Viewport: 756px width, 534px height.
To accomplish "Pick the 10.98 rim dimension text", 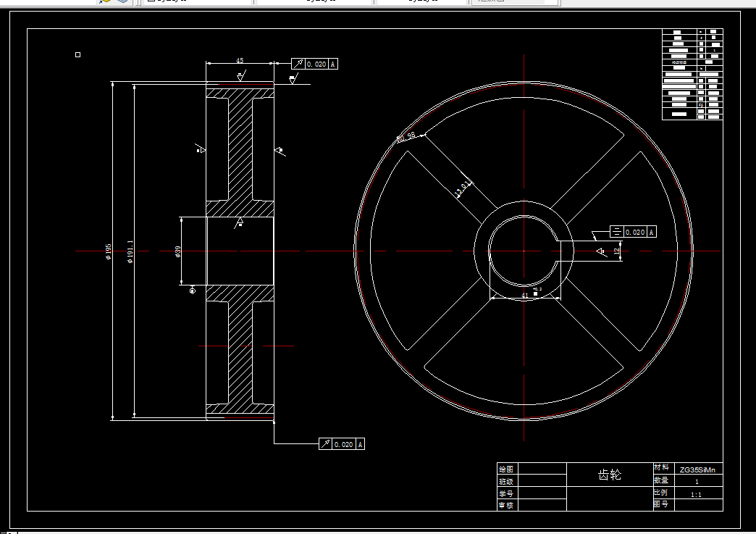I will click(406, 138).
